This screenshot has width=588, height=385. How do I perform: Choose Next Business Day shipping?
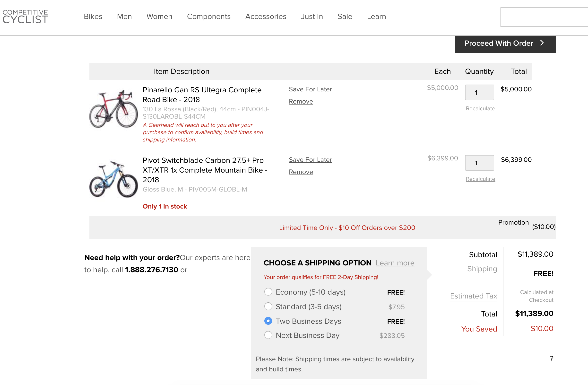pyautogui.click(x=268, y=335)
